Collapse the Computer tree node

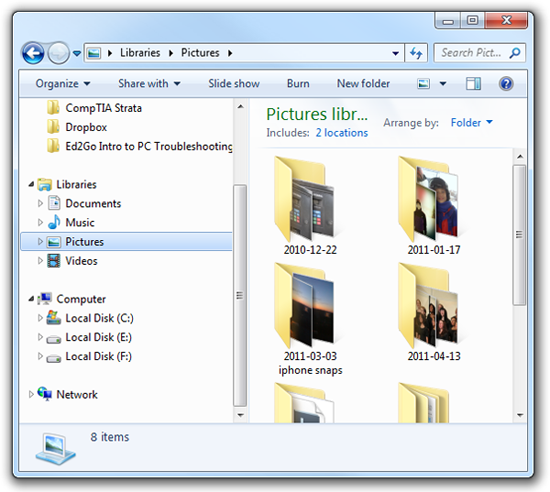click(31, 299)
